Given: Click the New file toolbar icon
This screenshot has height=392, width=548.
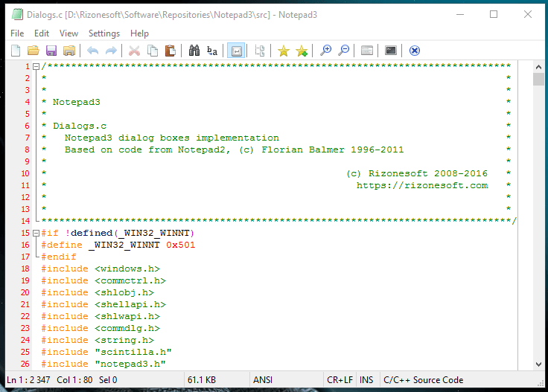Looking at the screenshot, I should tap(16, 51).
